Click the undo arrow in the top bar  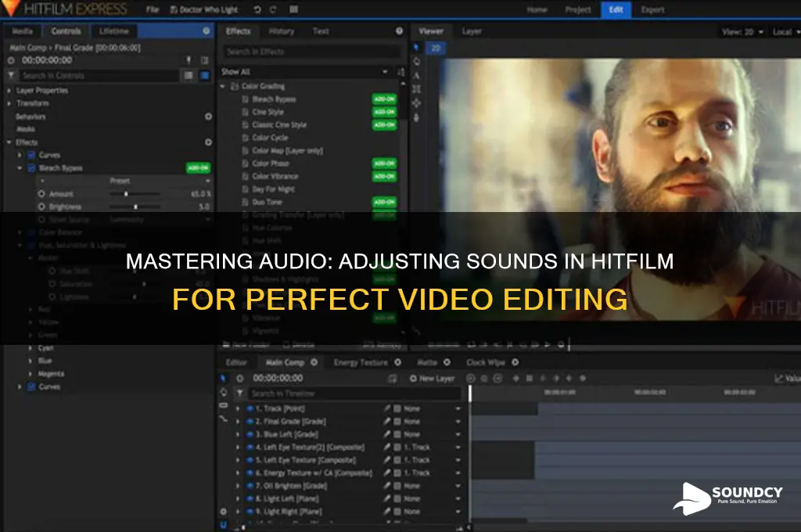257,9
